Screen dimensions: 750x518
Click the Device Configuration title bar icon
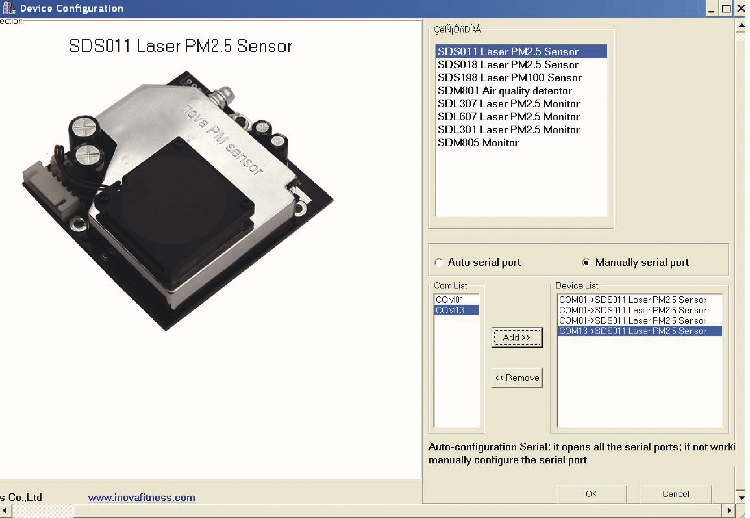[8, 8]
